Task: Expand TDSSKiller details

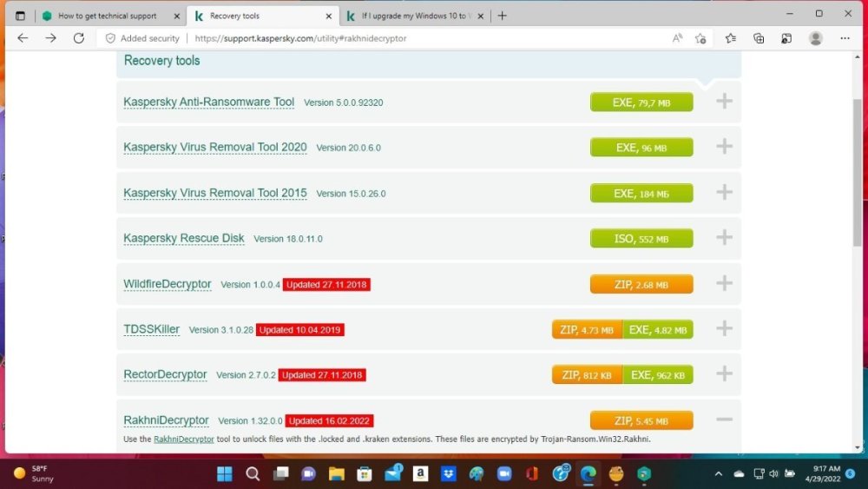Action: click(724, 329)
